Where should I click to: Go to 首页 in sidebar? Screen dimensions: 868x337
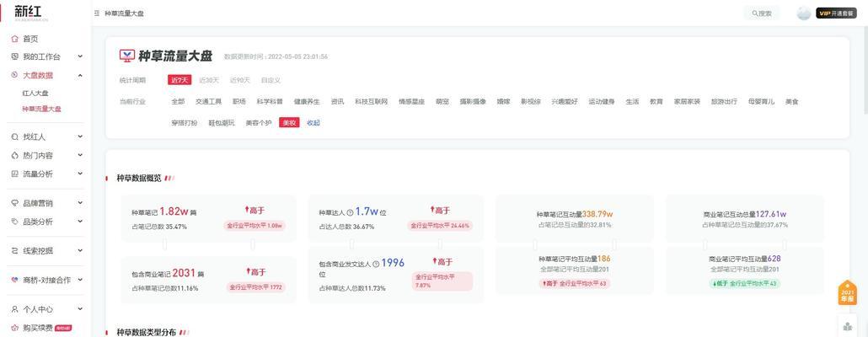(x=30, y=39)
